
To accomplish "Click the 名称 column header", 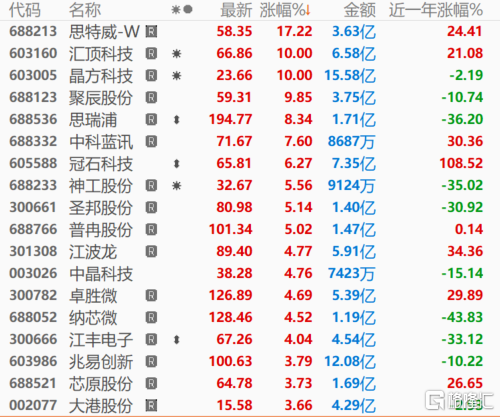I will tap(85, 10).
